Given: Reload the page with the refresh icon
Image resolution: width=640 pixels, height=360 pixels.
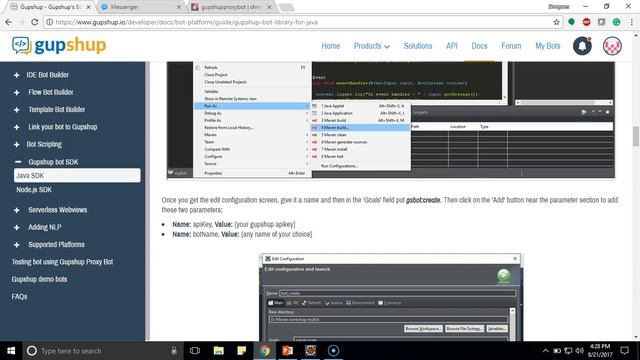Looking at the screenshot, I should [x=35, y=22].
